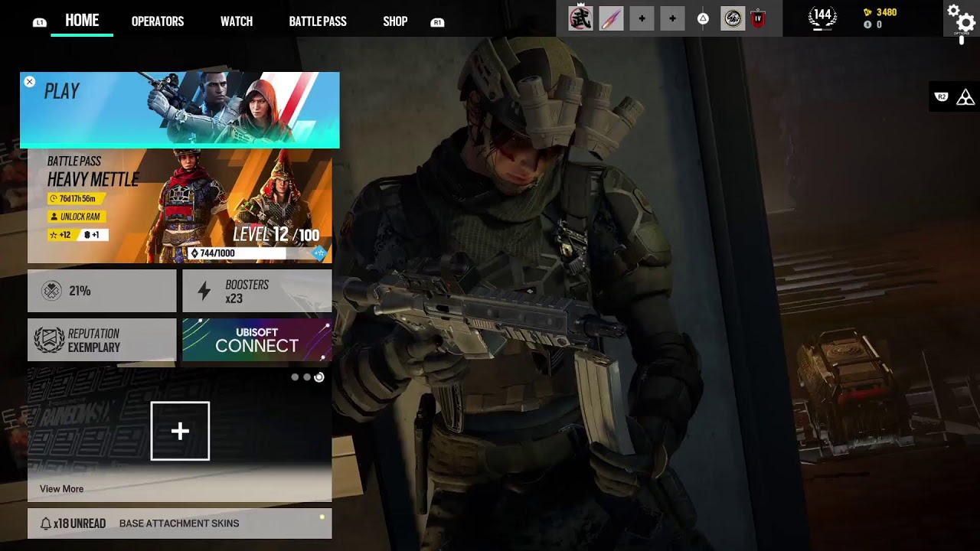Image resolution: width=980 pixels, height=551 pixels.
Task: Click the LEVEL 12 / 100 text
Action: pyautogui.click(x=276, y=234)
